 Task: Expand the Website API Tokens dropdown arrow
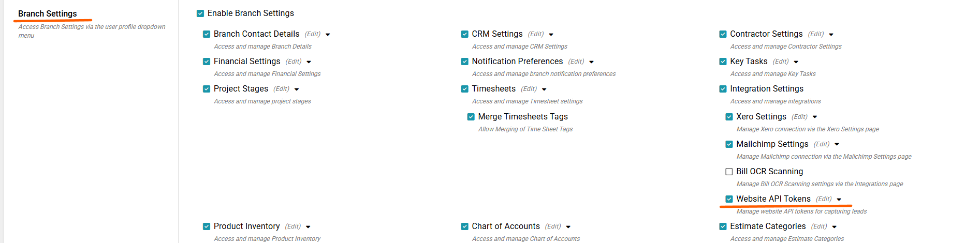pyautogui.click(x=839, y=200)
